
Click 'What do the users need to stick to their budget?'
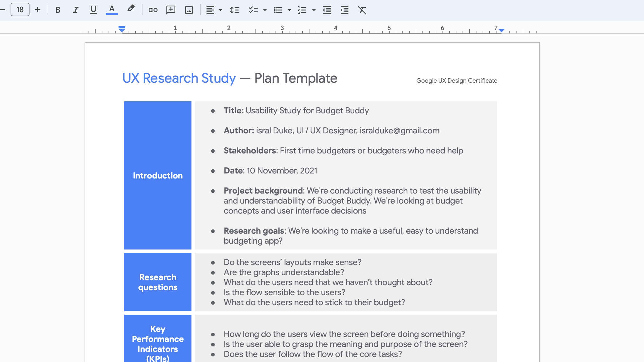pos(314,302)
